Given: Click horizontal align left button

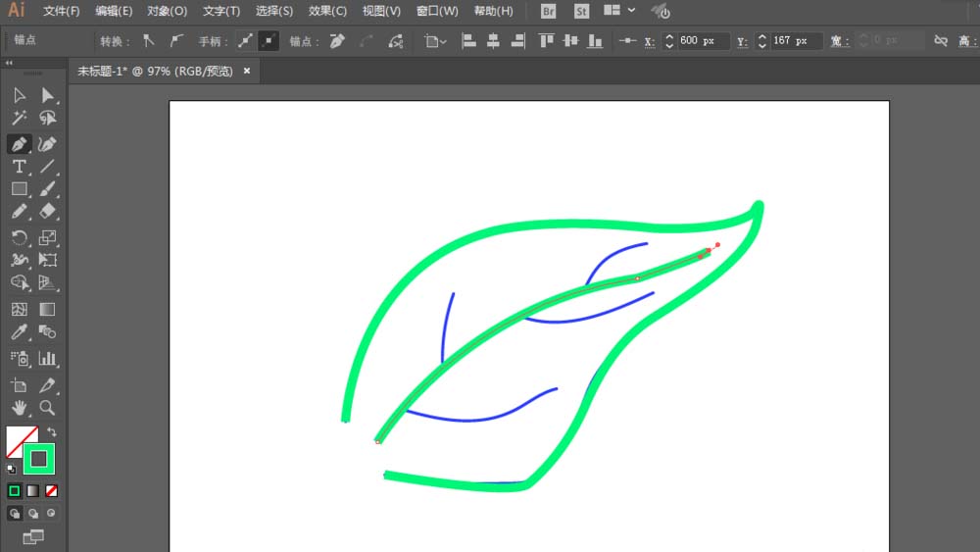Looking at the screenshot, I should (468, 41).
